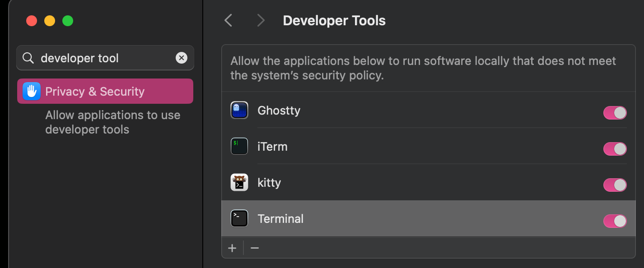
Task: Close the System Settings window
Action: point(32,21)
